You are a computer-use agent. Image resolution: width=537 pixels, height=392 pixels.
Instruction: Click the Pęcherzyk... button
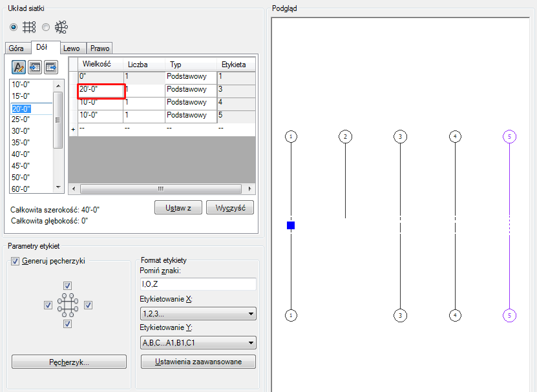(x=69, y=362)
